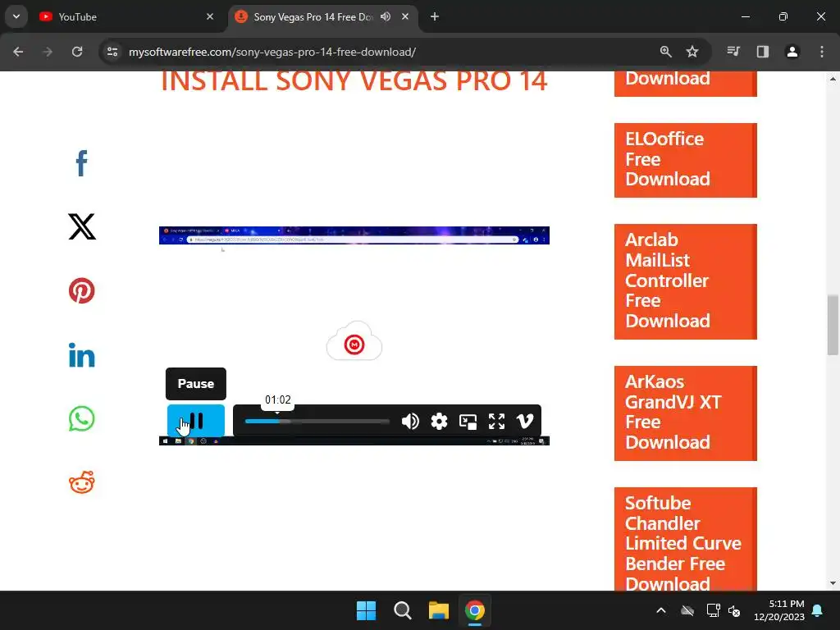The image size is (840, 630).
Task: Open cloud sync tray icon
Action: tap(687, 610)
